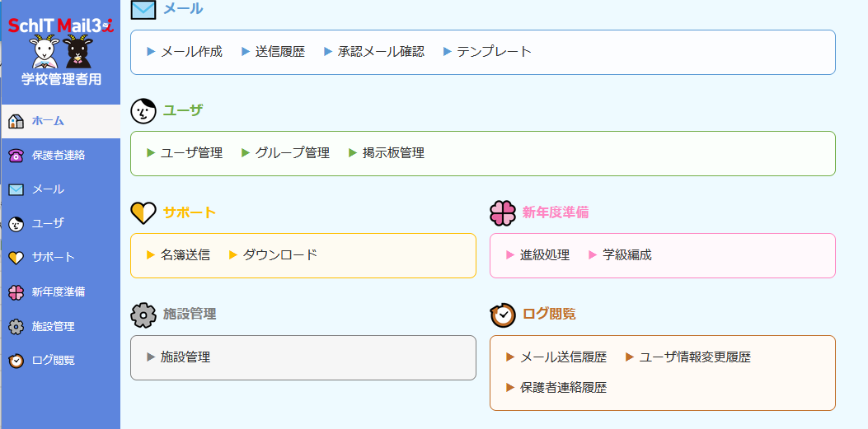Click the envelope icon in the sidebar
Viewport: 868px width, 429px height.
(16, 189)
